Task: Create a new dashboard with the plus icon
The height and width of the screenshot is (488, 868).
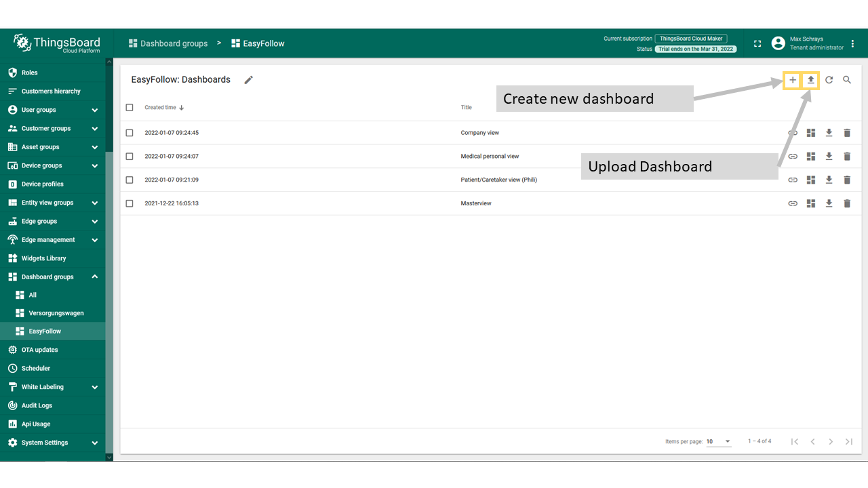Action: (792, 80)
